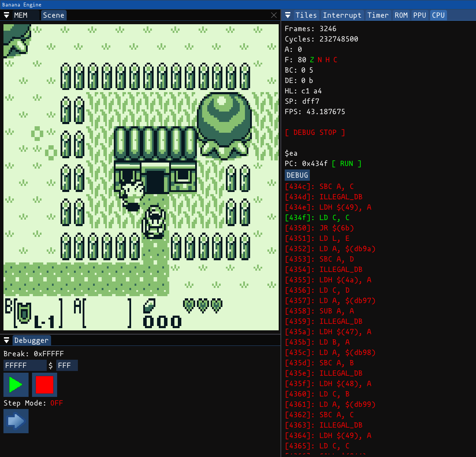Close the Scene tab with the X
The width and height of the screenshot is (476, 457).
click(274, 15)
